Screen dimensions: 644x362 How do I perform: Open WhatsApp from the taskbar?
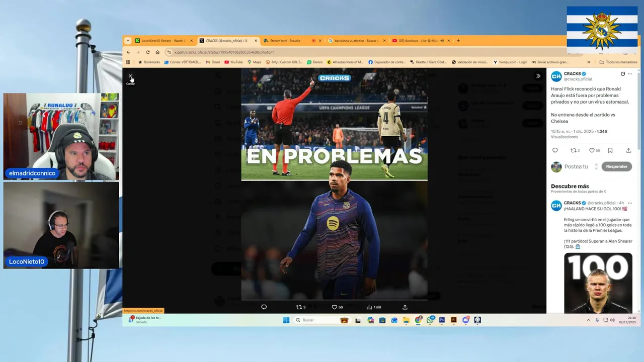431,320
